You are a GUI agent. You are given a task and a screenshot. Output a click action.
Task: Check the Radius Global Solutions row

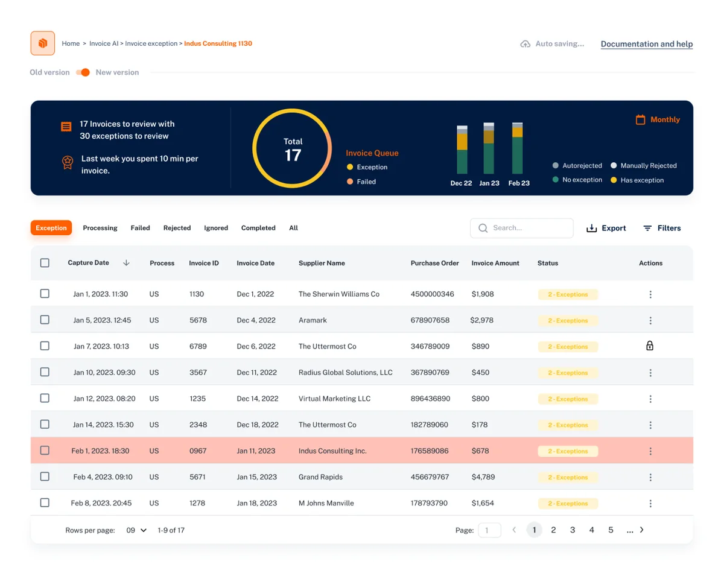click(45, 372)
